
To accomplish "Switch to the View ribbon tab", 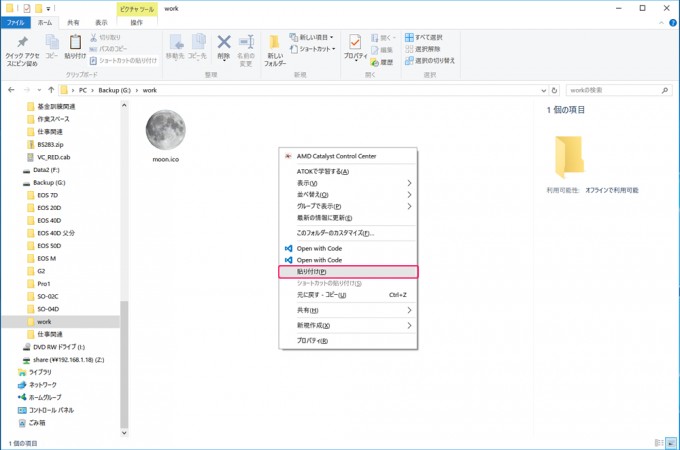I will tap(101, 23).
